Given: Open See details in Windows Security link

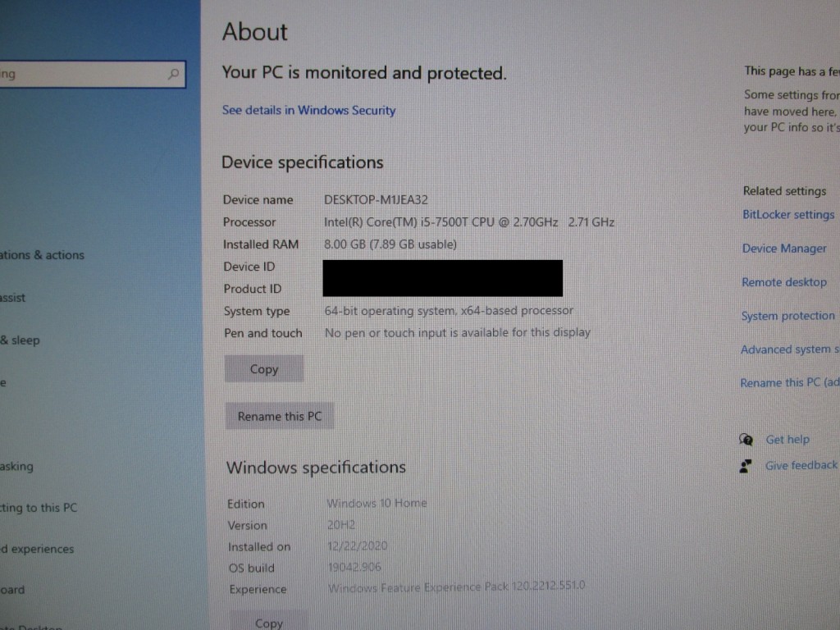Looking at the screenshot, I should pos(308,111).
